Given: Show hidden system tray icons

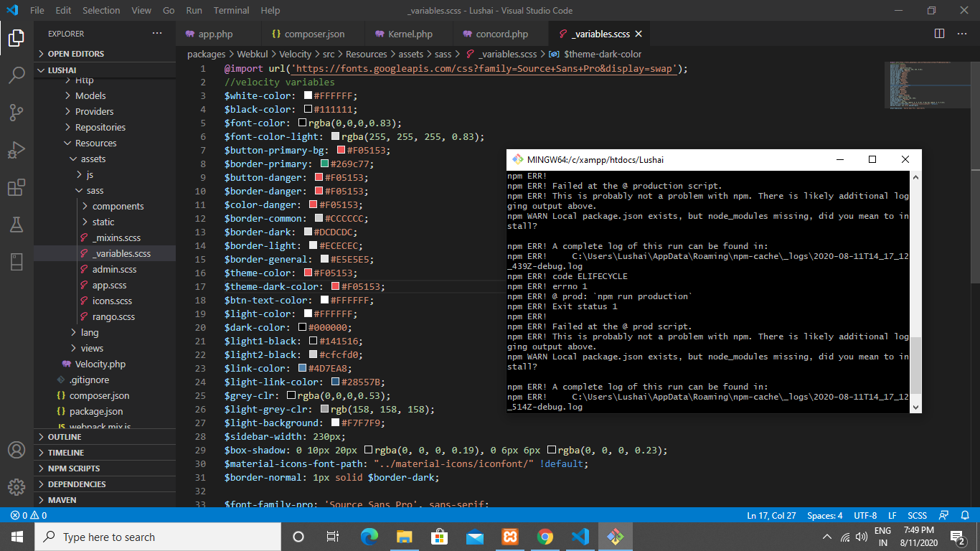Looking at the screenshot, I should coord(827,537).
